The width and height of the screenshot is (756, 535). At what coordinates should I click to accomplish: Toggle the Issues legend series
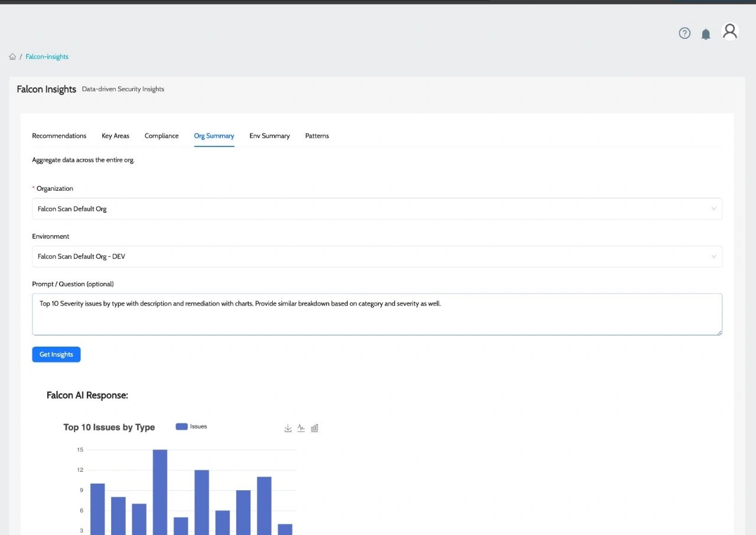191,426
